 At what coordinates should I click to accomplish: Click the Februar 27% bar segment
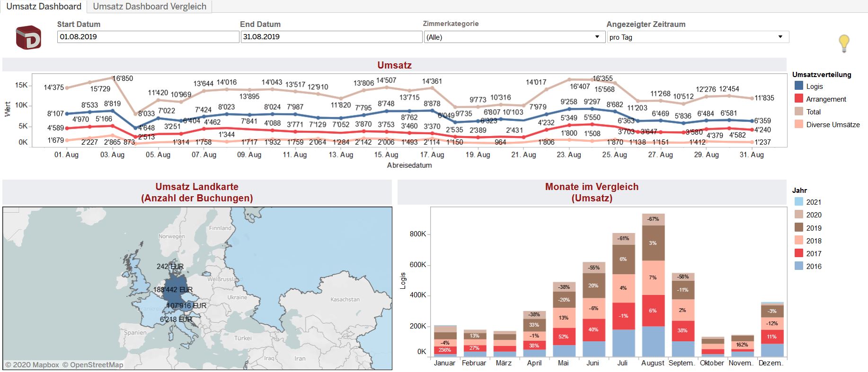tap(475, 348)
